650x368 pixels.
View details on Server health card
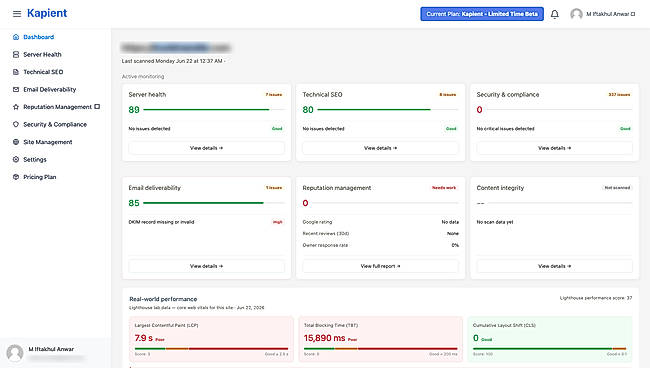click(206, 148)
